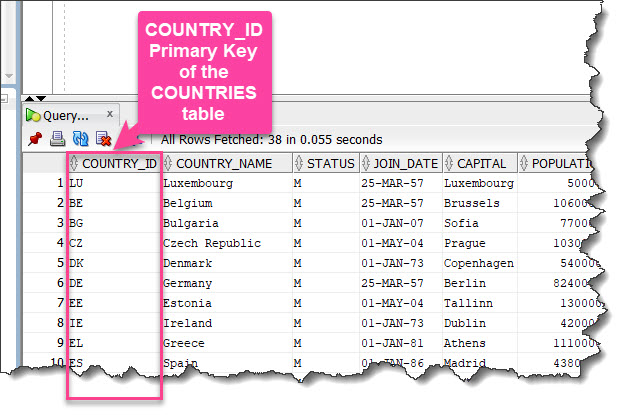The image size is (627, 415).
Task: Click the delete row icon with red X
Action: tap(104, 139)
